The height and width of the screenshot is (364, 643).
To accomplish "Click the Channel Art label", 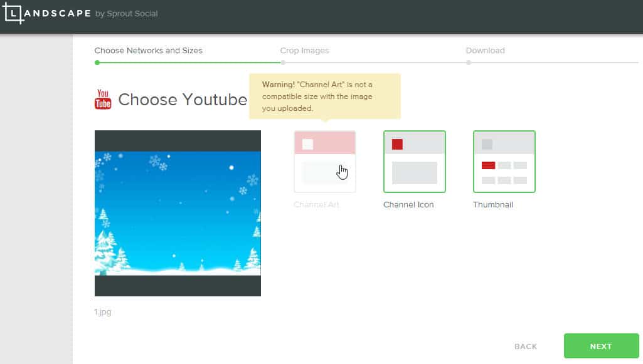I will [x=316, y=205].
